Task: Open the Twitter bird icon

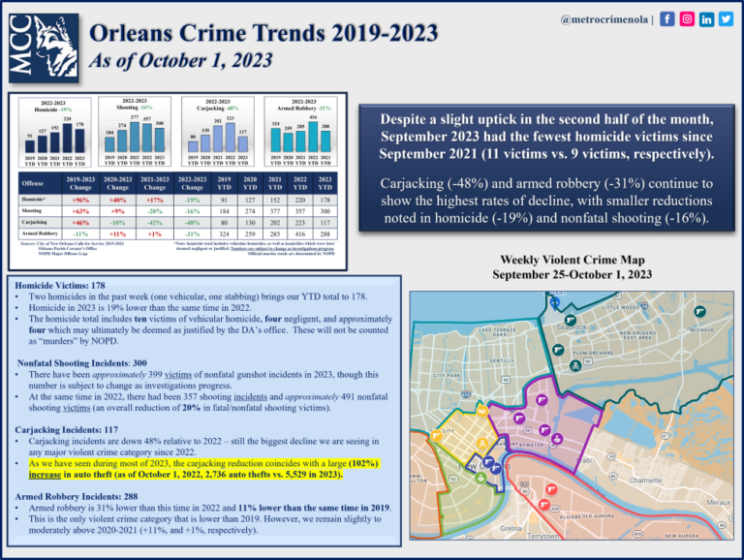Action: [727, 18]
